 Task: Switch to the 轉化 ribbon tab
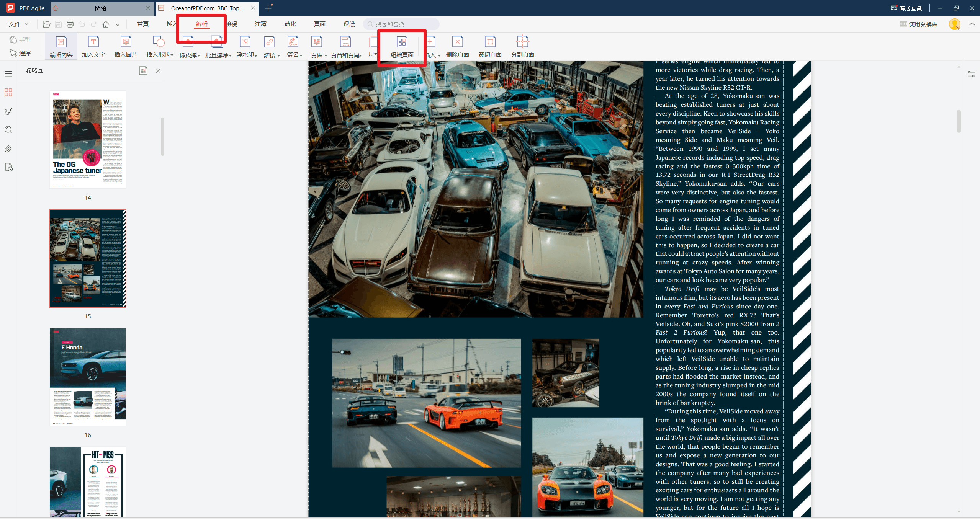pyautogui.click(x=290, y=24)
